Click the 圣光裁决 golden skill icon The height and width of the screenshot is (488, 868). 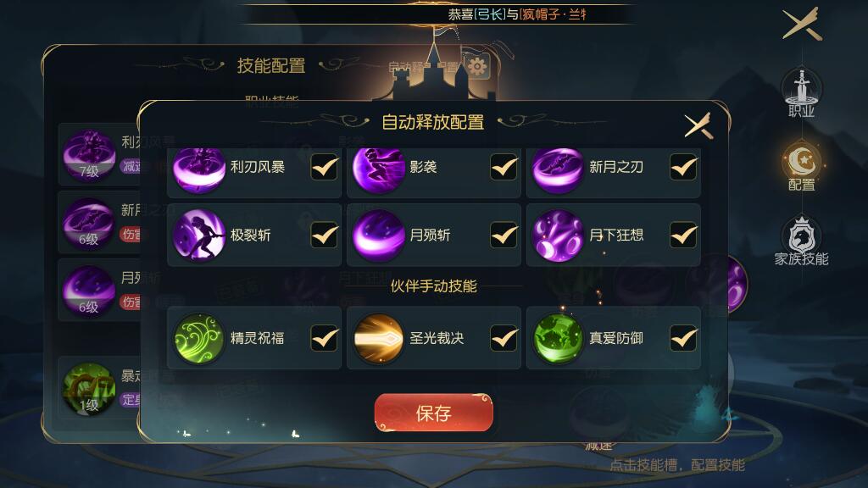[x=379, y=338]
